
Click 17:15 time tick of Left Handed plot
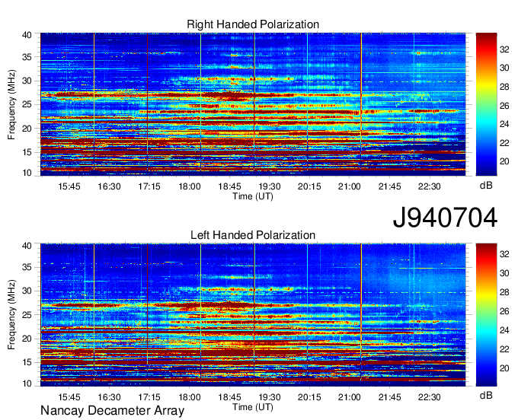click(149, 397)
